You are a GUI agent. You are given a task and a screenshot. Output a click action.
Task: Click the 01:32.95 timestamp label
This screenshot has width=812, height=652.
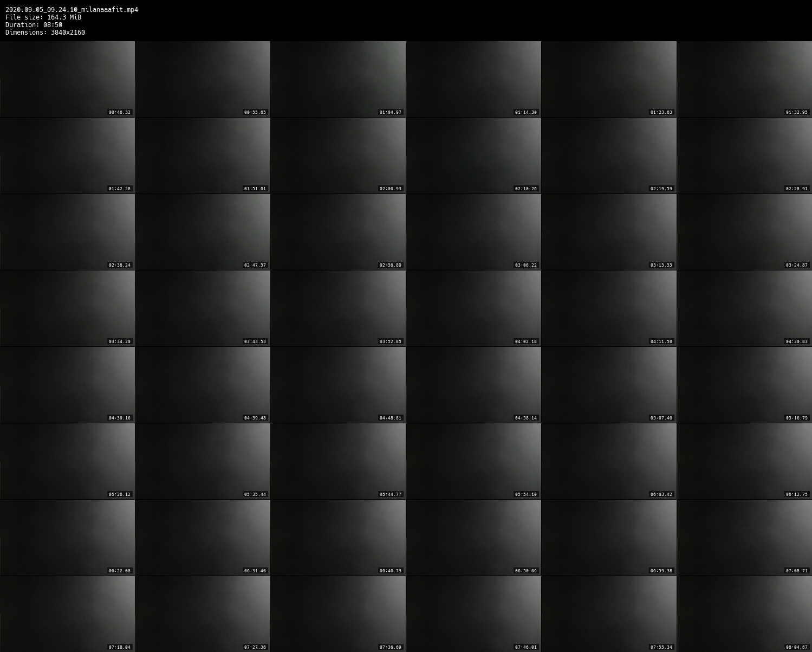[x=797, y=113]
